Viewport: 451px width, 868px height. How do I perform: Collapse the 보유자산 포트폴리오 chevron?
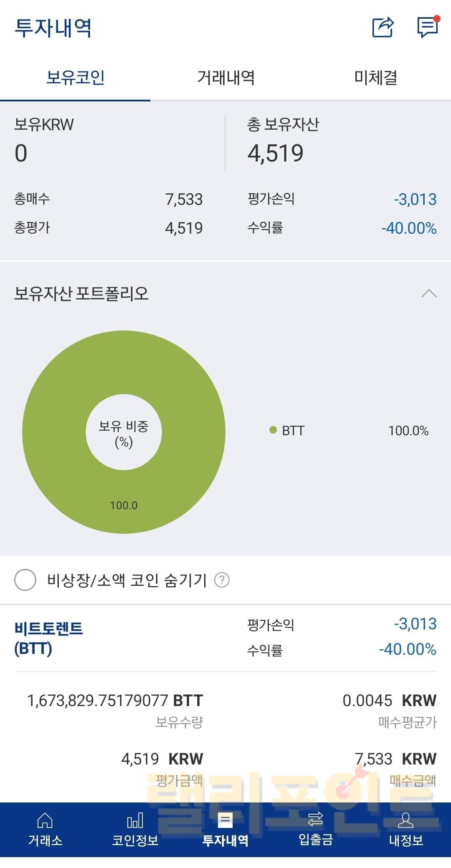tap(429, 294)
